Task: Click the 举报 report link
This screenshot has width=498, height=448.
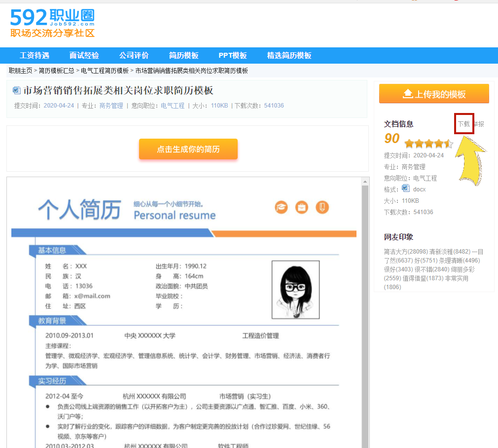Action: point(478,124)
